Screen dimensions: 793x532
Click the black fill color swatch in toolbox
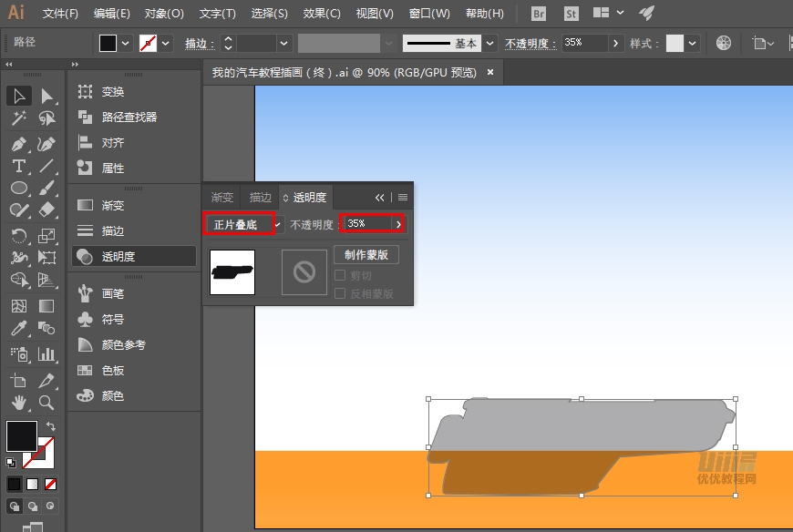(x=21, y=435)
